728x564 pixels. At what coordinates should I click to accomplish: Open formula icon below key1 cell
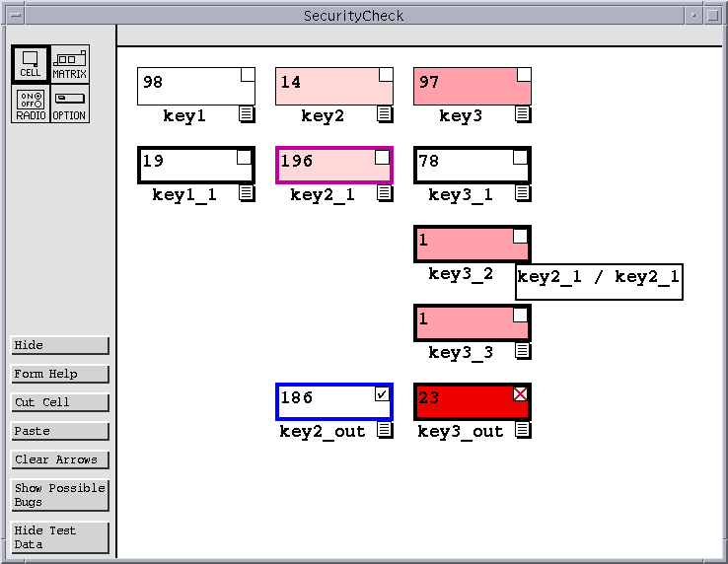247,114
